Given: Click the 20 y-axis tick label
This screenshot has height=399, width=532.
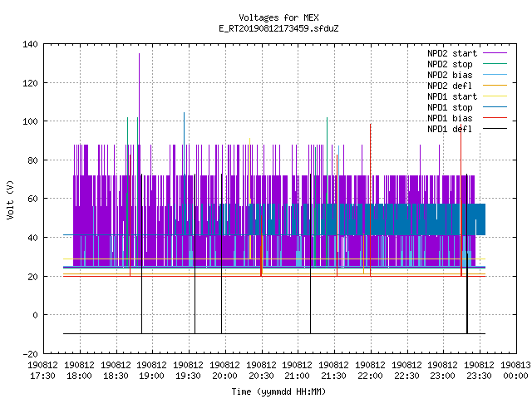Looking at the screenshot, I should tap(32, 277).
